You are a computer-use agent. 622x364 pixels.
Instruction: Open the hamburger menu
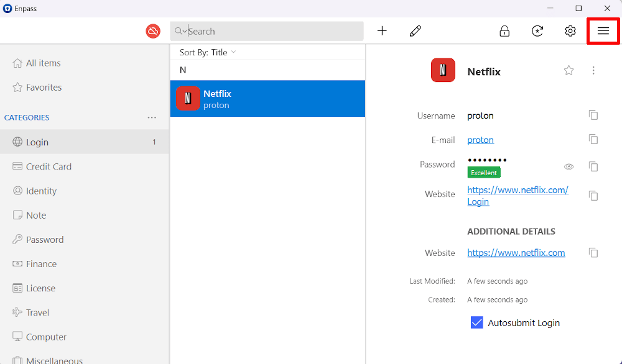coord(603,31)
